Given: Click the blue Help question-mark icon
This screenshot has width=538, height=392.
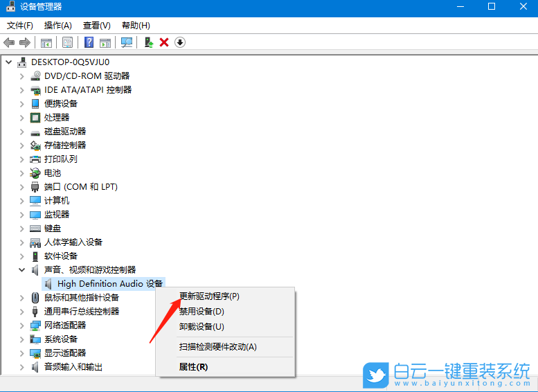Looking at the screenshot, I should pos(89,42).
